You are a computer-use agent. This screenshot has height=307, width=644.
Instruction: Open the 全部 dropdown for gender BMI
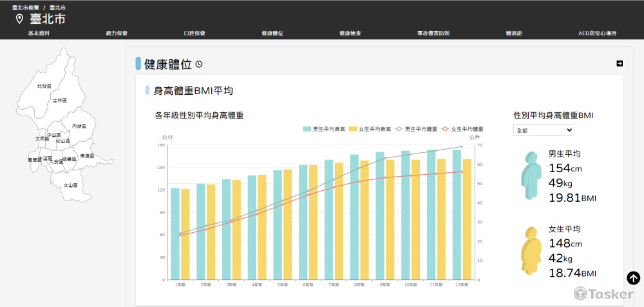coord(543,130)
